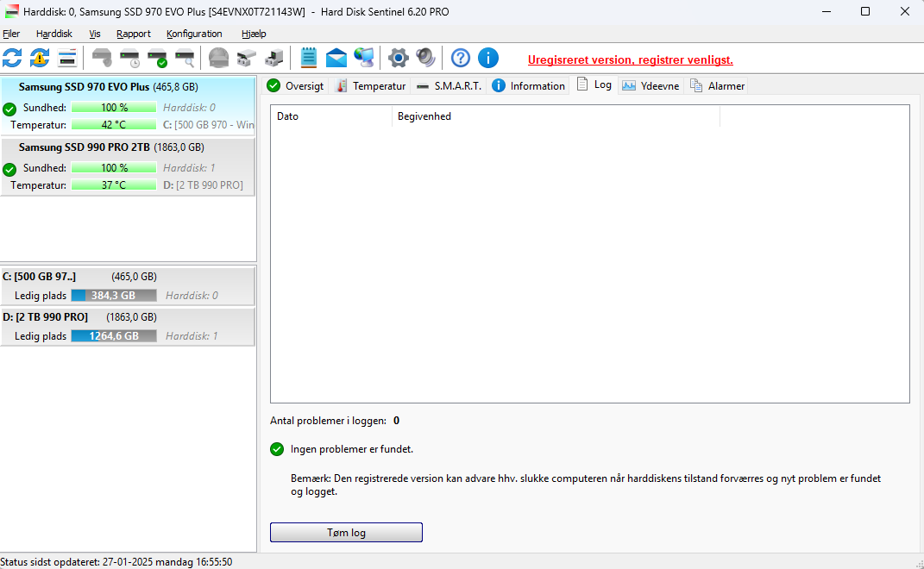The height and width of the screenshot is (569, 924).
Task: Click the 'Ingen problemer er fundet.' message
Action: [x=352, y=449]
